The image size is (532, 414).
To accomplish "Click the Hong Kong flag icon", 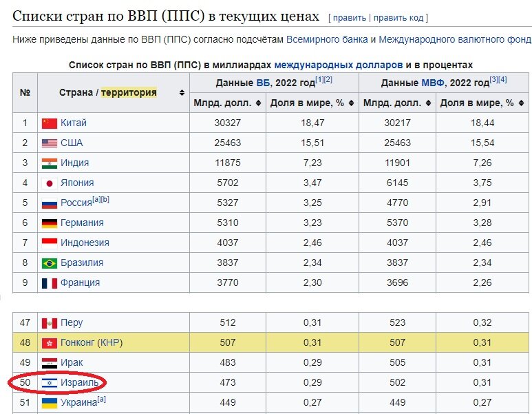I will pyautogui.click(x=49, y=343).
